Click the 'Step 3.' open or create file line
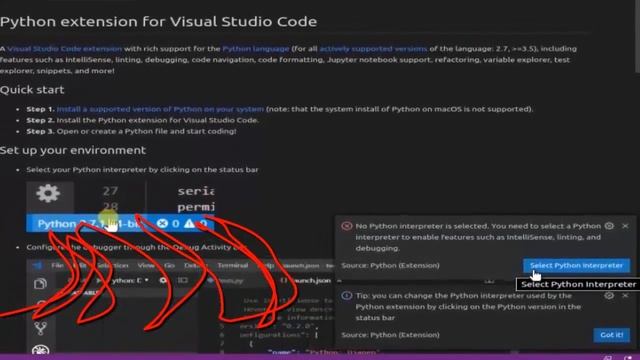Viewport: 640px width, 360px height. point(131,131)
